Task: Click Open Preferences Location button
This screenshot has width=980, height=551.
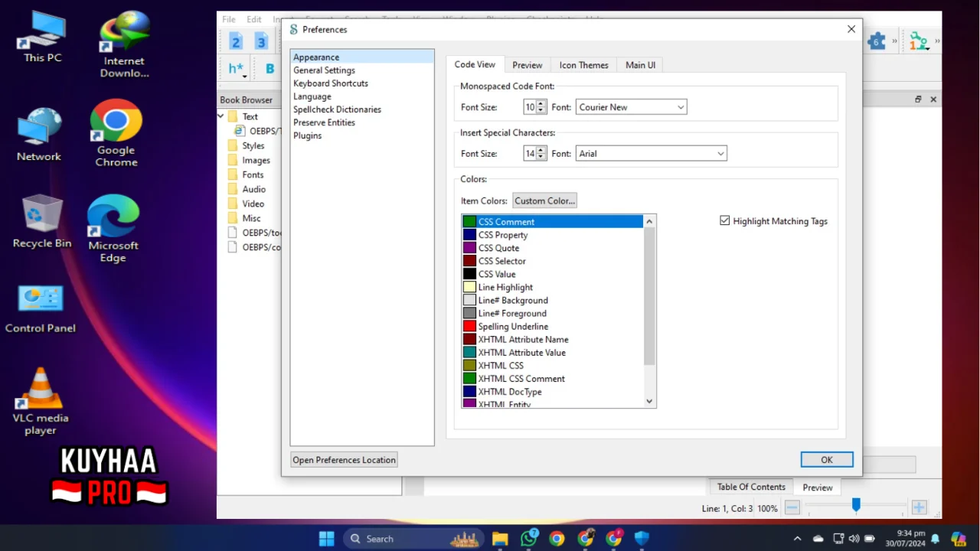Action: pos(344,460)
